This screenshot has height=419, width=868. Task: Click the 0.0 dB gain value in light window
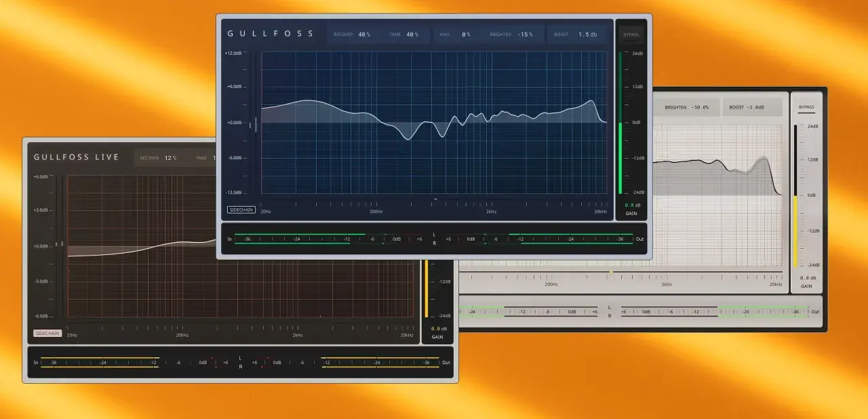click(807, 277)
